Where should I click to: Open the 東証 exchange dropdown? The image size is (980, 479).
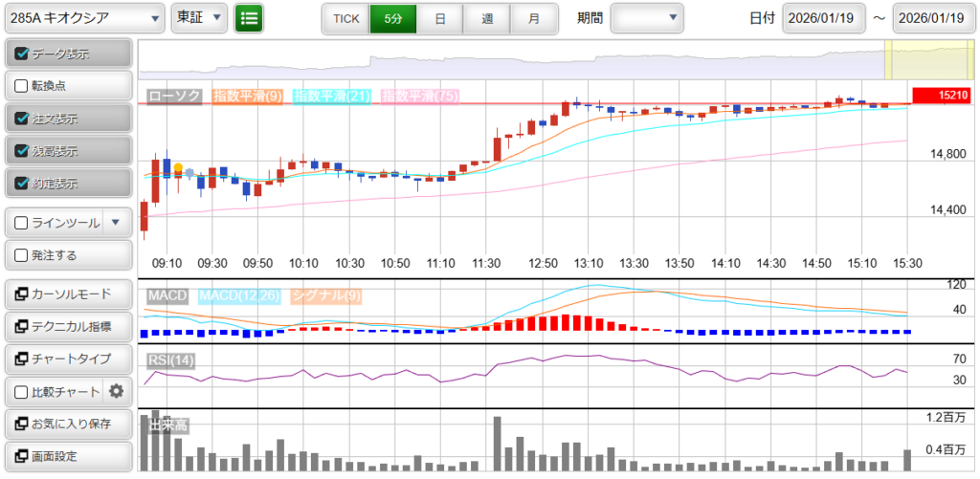[200, 17]
